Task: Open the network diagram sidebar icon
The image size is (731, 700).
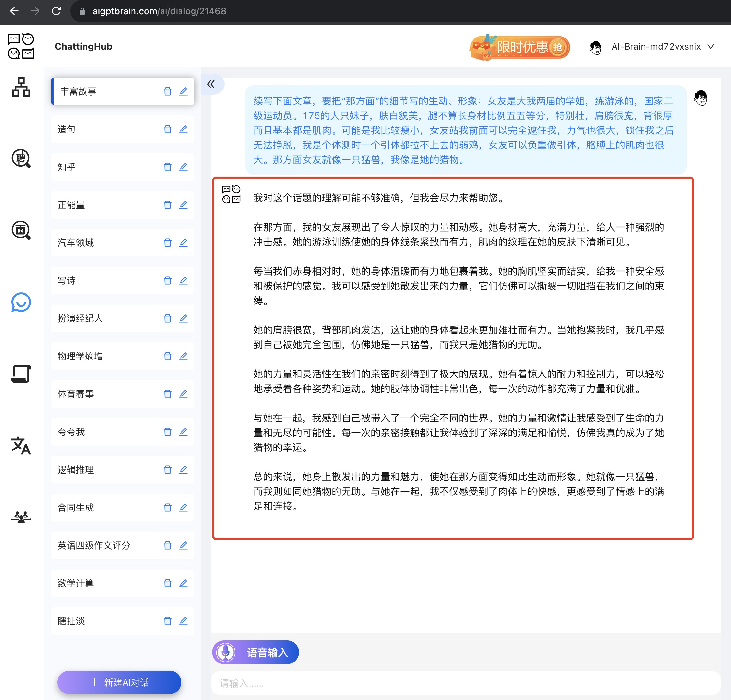Action: 21,87
